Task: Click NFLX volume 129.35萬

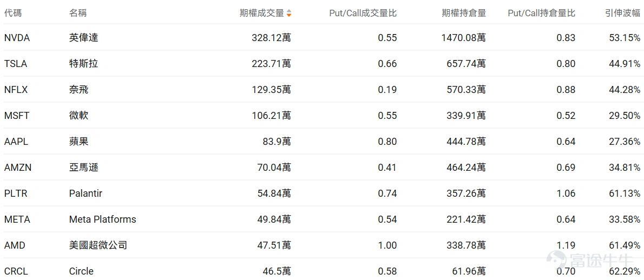Action: pyautogui.click(x=272, y=89)
